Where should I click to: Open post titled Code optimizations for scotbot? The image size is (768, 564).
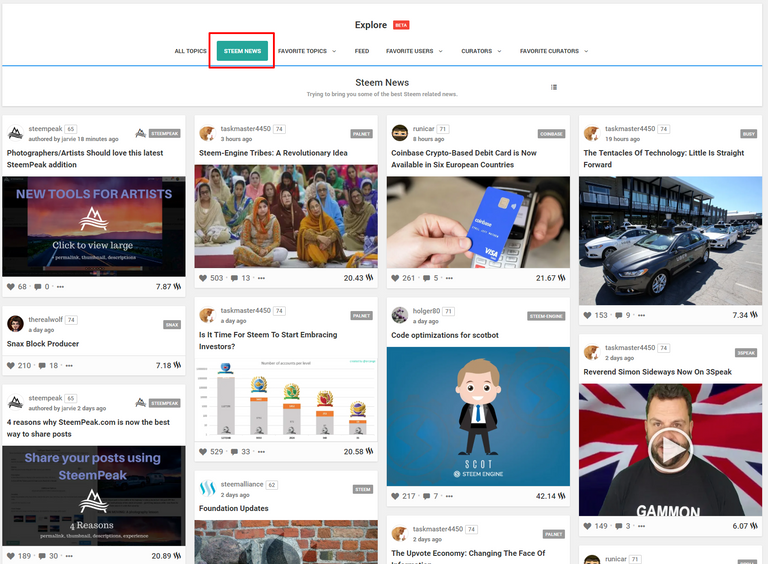(x=445, y=335)
